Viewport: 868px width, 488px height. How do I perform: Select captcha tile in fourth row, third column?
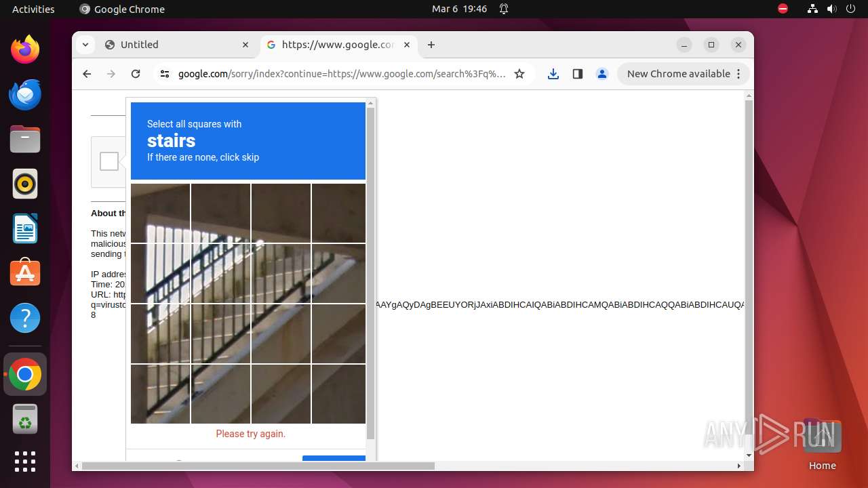tap(281, 394)
